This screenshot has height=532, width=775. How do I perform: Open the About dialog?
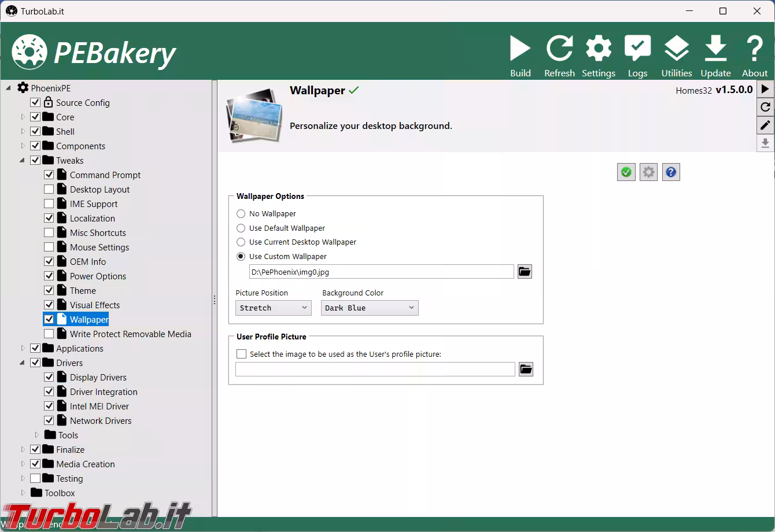click(754, 56)
